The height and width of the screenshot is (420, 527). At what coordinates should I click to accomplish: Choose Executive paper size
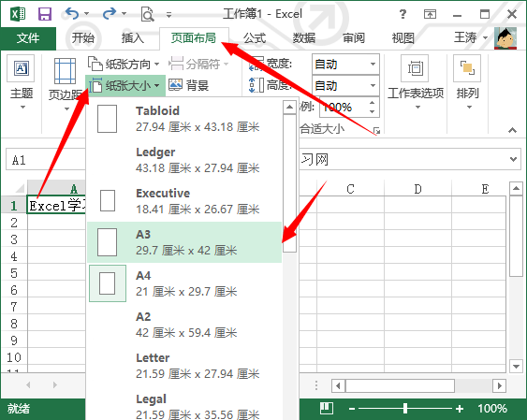click(x=184, y=201)
